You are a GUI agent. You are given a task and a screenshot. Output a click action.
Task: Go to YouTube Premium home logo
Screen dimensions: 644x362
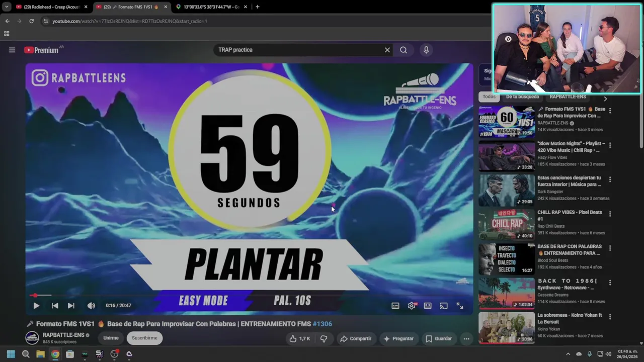coord(41,50)
